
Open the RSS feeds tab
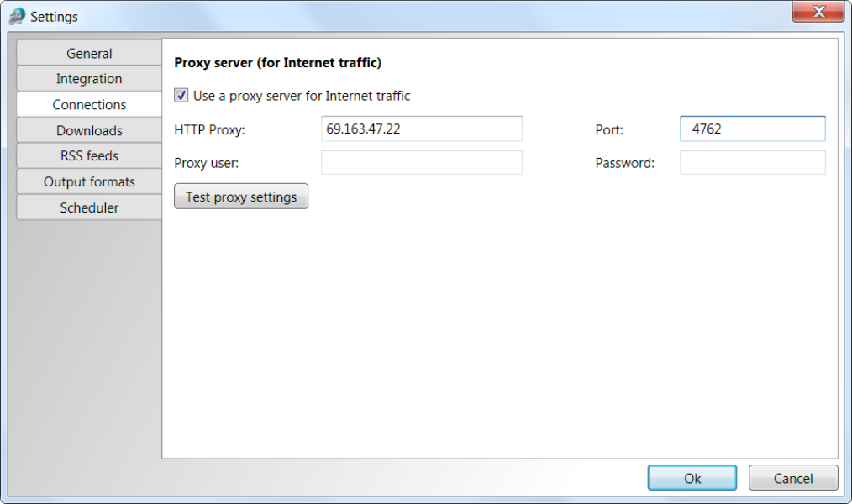pyautogui.click(x=89, y=156)
